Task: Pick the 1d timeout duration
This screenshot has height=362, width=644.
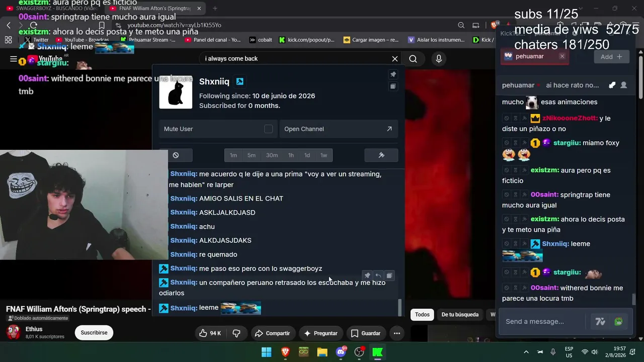Action: (x=307, y=155)
